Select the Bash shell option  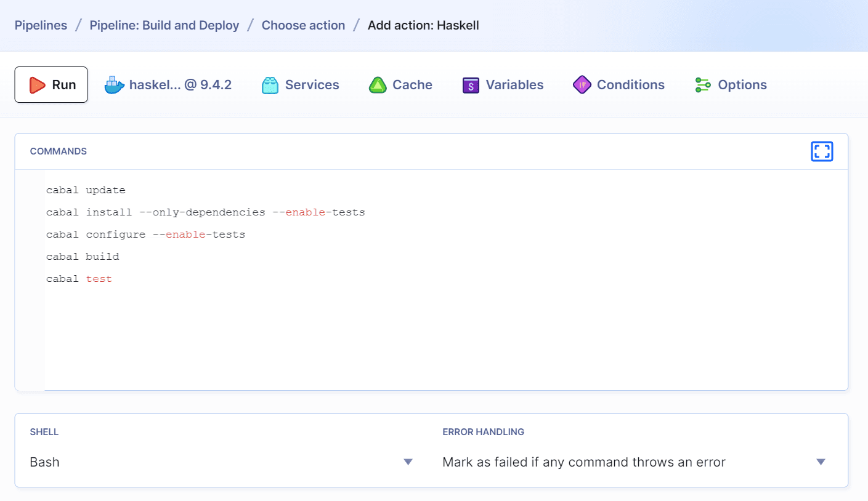pos(44,461)
